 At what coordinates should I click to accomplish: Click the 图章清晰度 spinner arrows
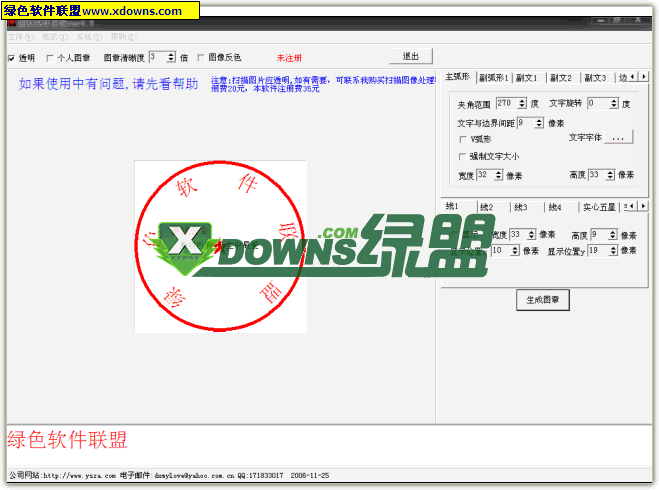pyautogui.click(x=171, y=57)
